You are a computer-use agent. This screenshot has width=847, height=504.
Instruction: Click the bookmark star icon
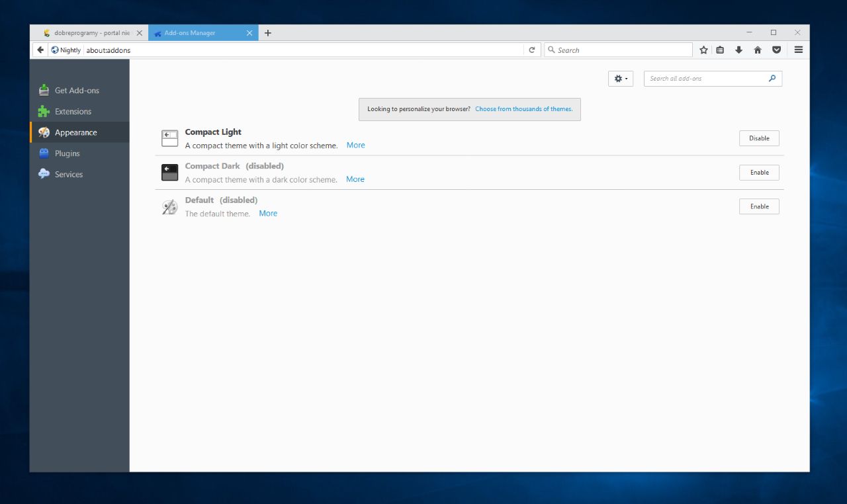point(703,50)
